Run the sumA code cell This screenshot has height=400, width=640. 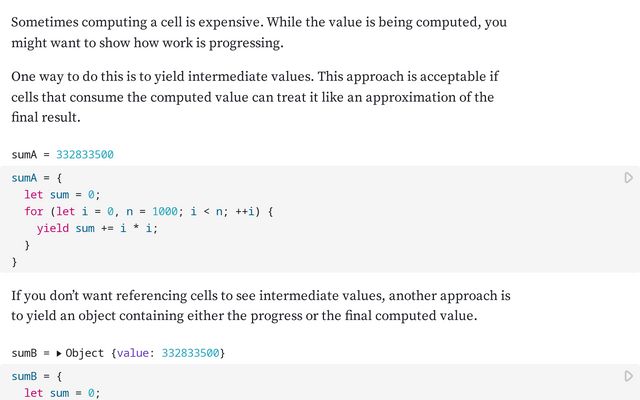coord(628,178)
